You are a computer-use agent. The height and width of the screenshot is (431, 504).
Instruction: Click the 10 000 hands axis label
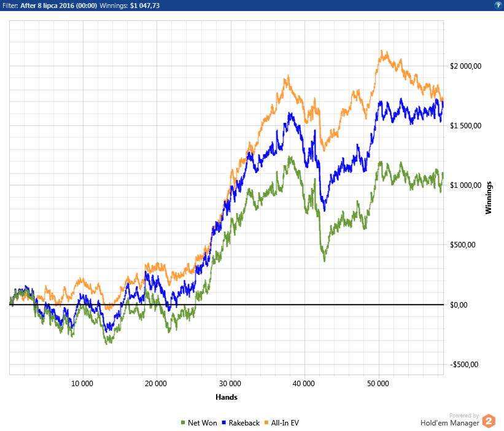pyautogui.click(x=82, y=384)
